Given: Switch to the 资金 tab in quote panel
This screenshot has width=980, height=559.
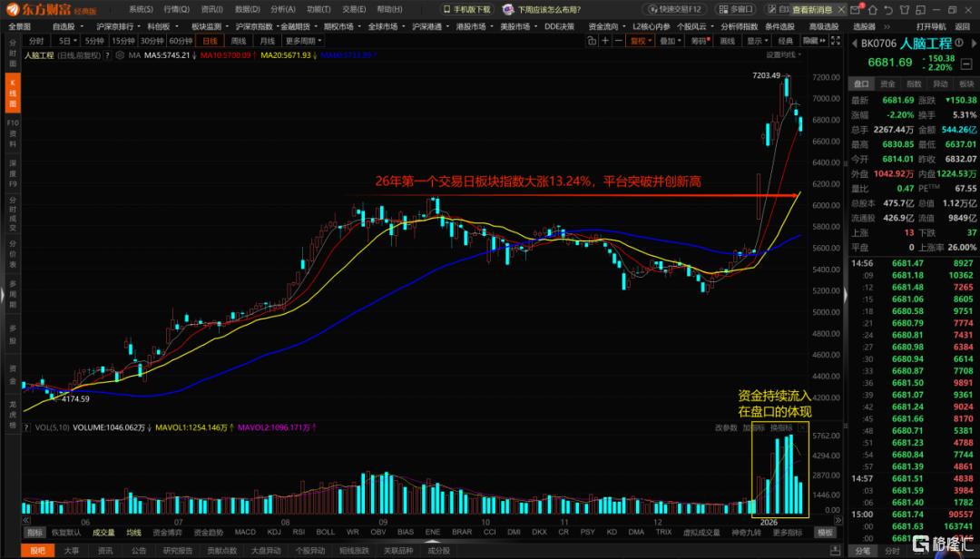Looking at the screenshot, I should [887, 83].
